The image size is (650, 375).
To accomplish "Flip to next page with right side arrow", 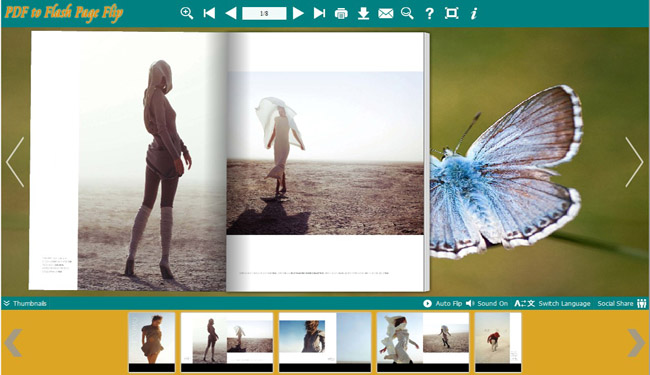I will click(x=634, y=162).
